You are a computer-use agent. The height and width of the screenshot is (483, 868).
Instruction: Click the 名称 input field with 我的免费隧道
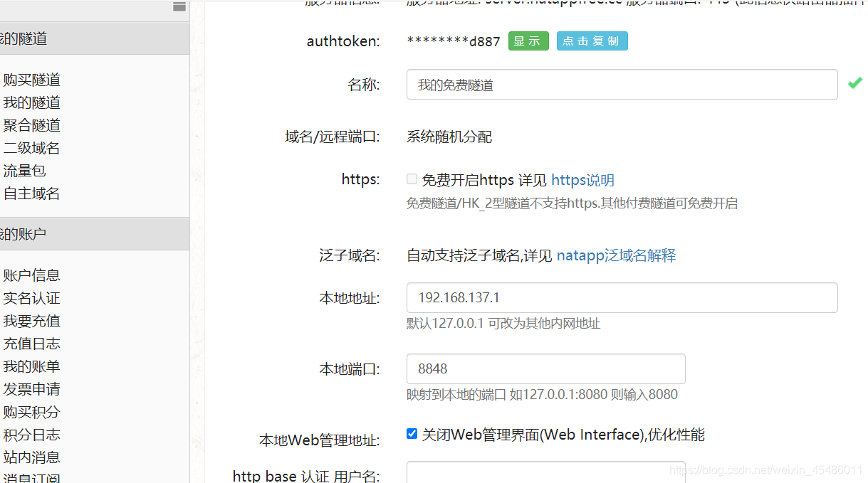[x=622, y=85]
